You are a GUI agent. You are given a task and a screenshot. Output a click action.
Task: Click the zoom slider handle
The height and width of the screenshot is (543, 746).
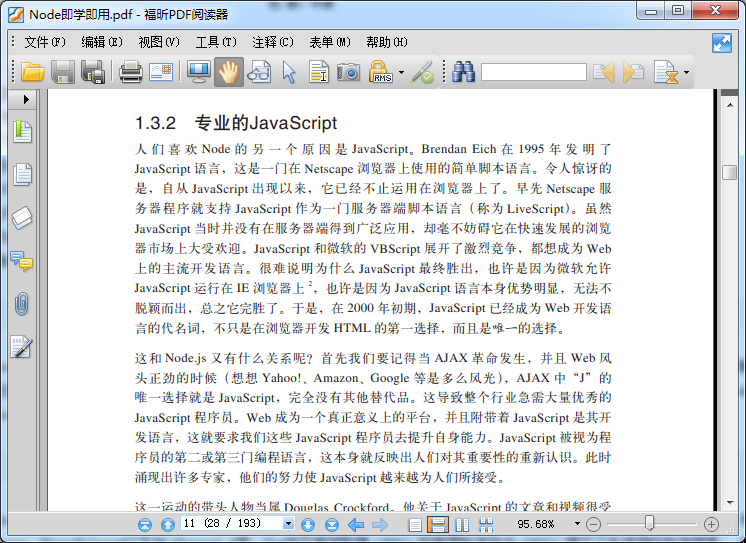click(x=649, y=523)
